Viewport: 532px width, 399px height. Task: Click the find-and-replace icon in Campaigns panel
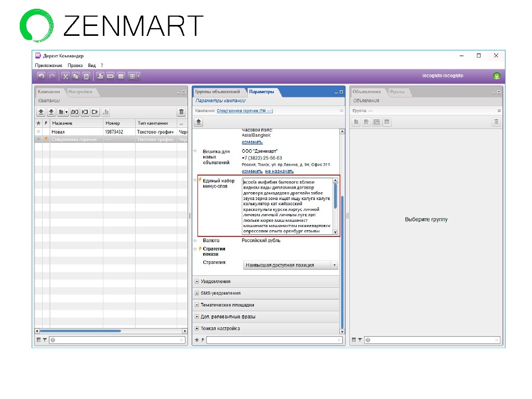coord(75,112)
